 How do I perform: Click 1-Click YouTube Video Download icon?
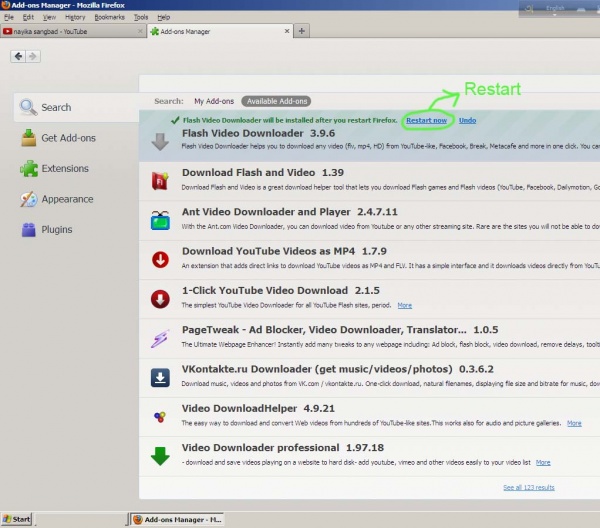click(x=160, y=299)
